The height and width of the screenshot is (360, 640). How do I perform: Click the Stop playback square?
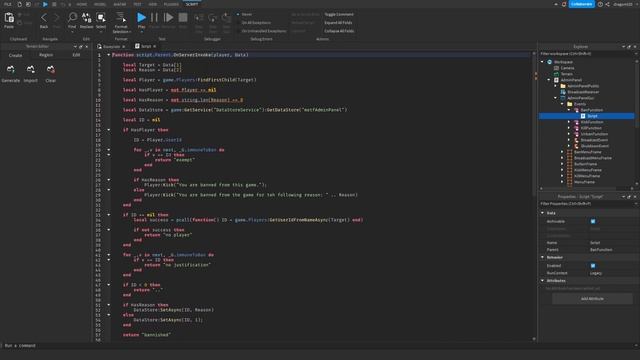183,18
